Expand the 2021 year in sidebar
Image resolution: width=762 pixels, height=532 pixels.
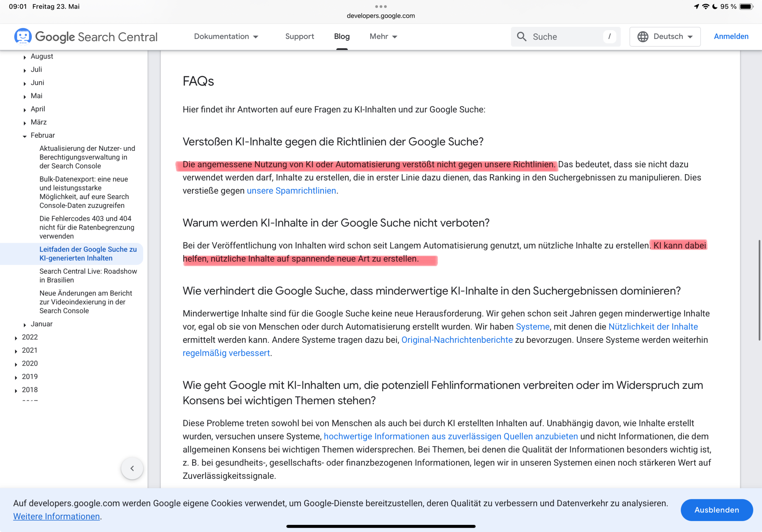16,351
